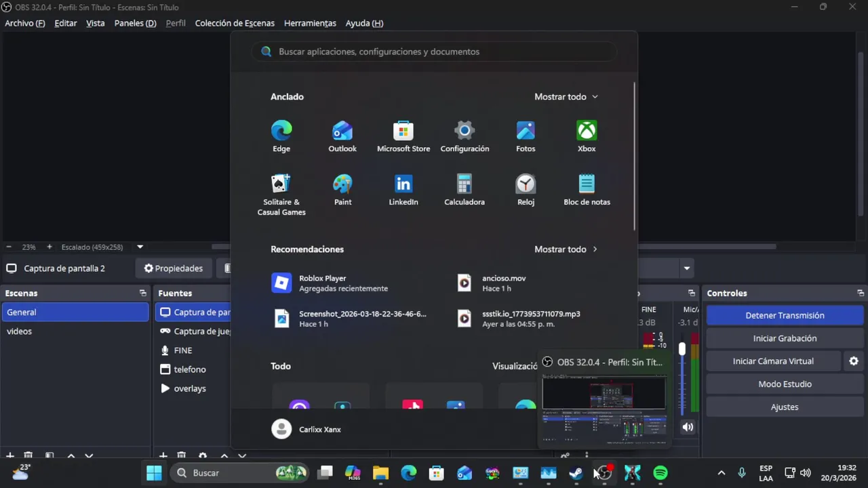Open the pinned Reloj app

[x=526, y=190]
